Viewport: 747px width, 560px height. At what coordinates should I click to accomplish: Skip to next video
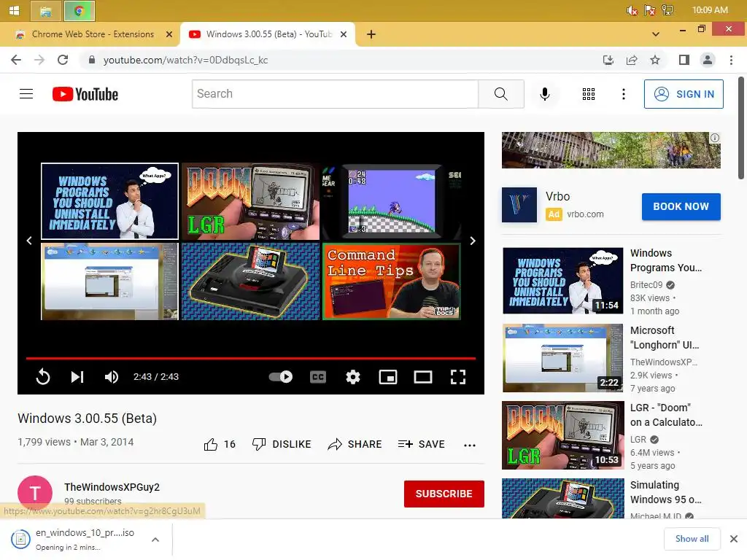coord(77,377)
